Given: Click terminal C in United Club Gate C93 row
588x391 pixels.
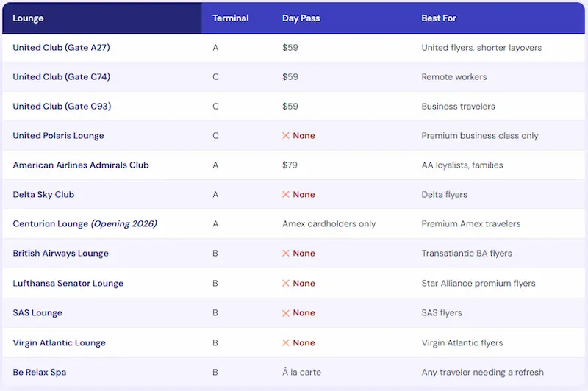Looking at the screenshot, I should click(215, 107).
